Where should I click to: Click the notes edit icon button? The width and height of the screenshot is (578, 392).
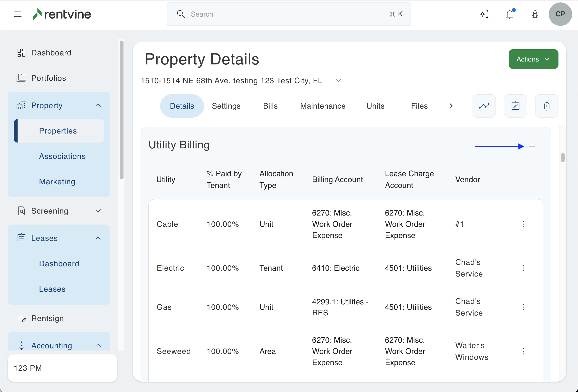[x=515, y=106]
